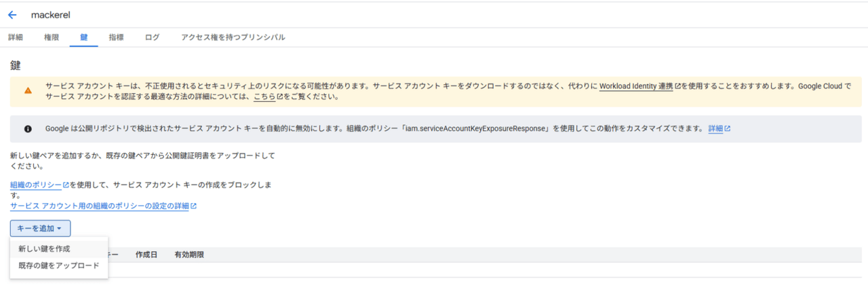
Task: Click the black info circle icon
Action: click(x=28, y=128)
